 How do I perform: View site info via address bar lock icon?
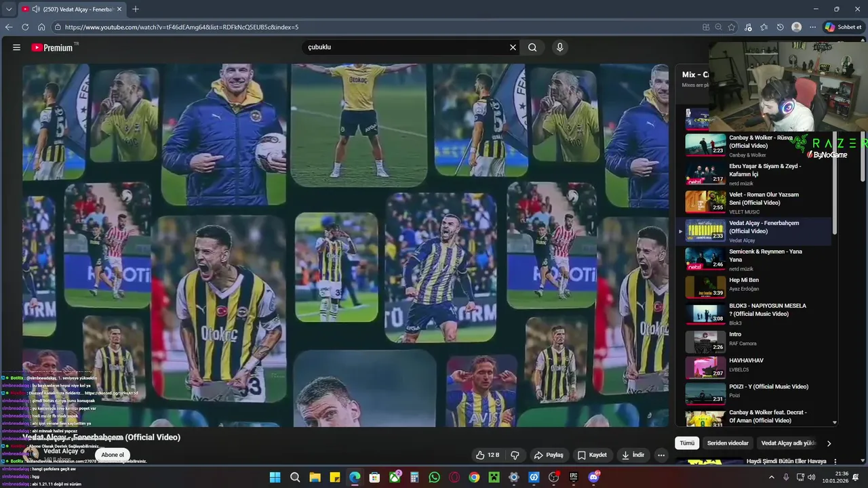coord(58,27)
